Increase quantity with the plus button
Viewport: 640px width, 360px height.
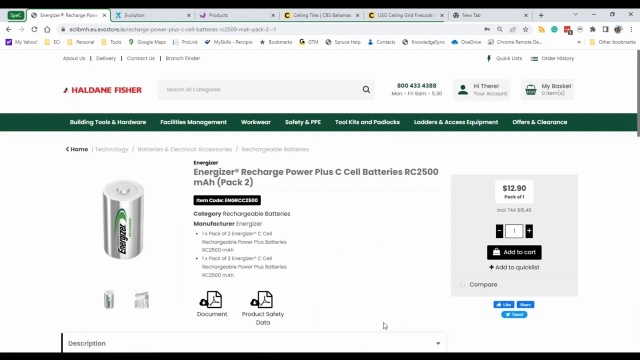point(529,231)
